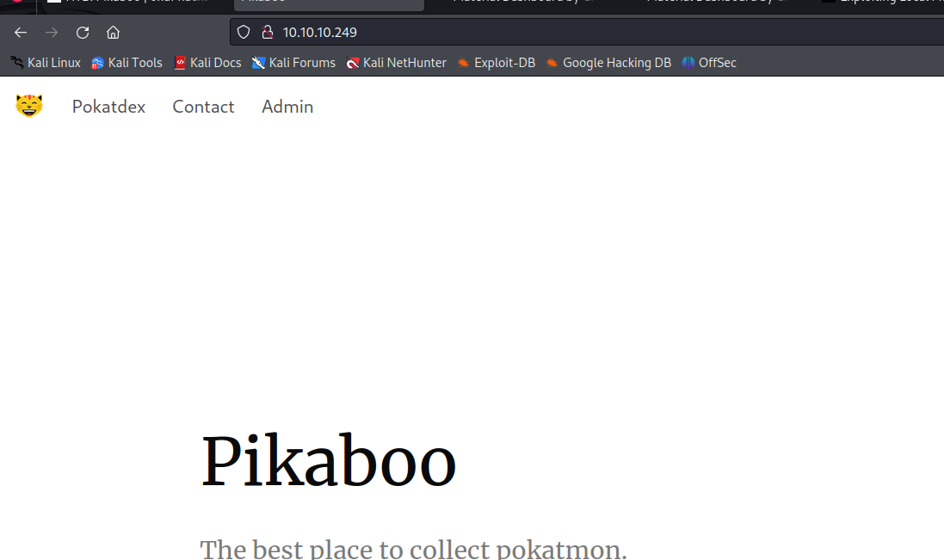Screen dimensions: 944x560
Task: Click the cat emoji site logo
Action: tap(29, 107)
